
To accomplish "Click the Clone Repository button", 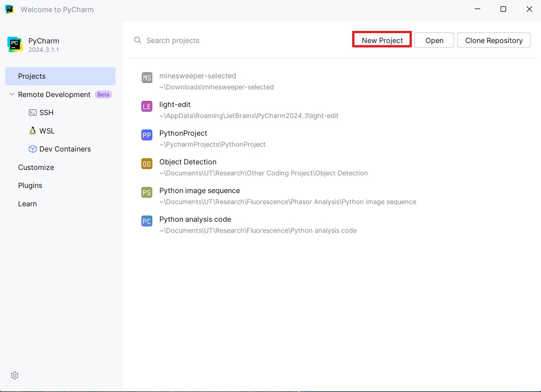I will point(494,40).
